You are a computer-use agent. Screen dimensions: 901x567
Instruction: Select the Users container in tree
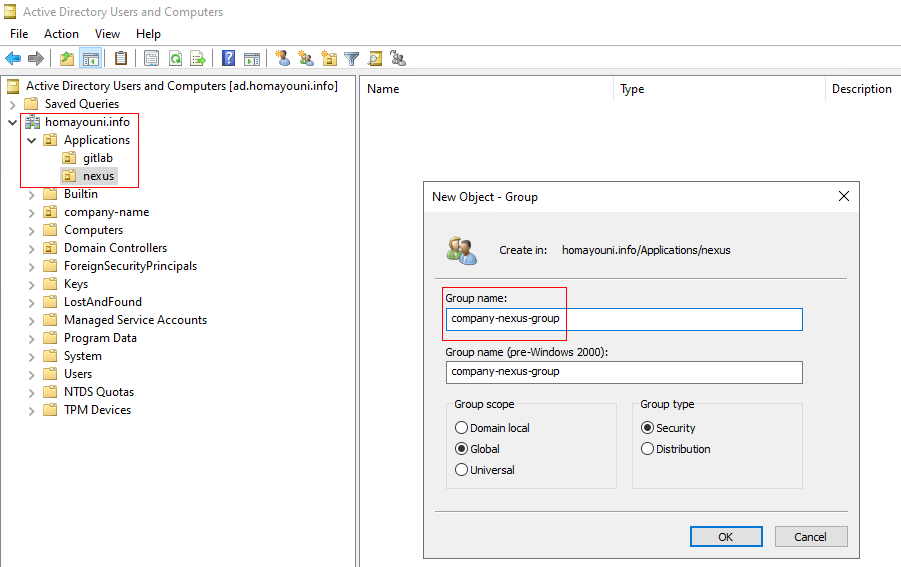78,374
